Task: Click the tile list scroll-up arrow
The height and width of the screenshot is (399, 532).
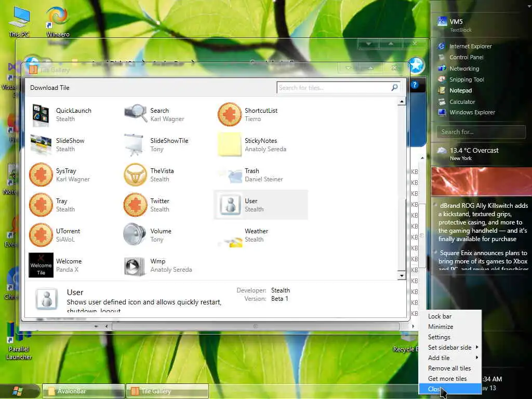Action: pyautogui.click(x=402, y=101)
